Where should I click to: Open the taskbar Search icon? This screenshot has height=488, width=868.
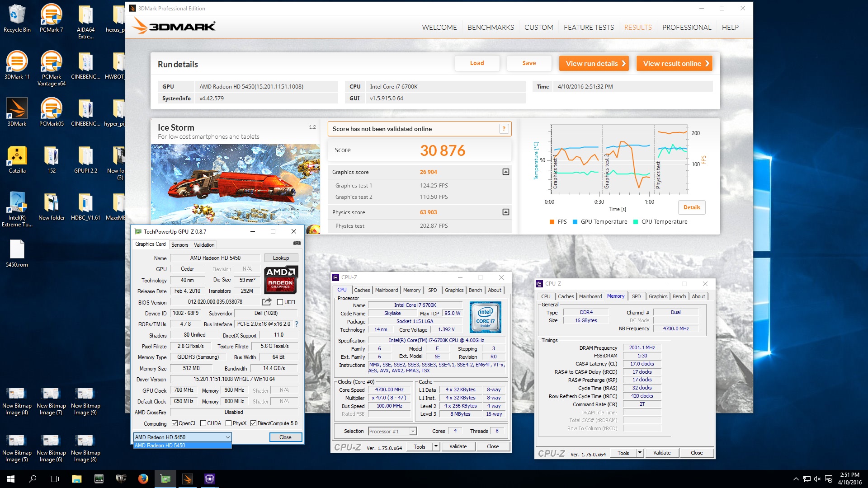(x=33, y=479)
